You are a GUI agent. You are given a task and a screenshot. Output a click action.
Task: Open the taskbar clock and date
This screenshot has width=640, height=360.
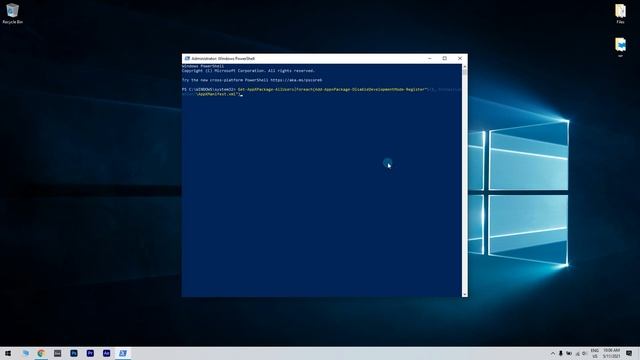[611, 353]
